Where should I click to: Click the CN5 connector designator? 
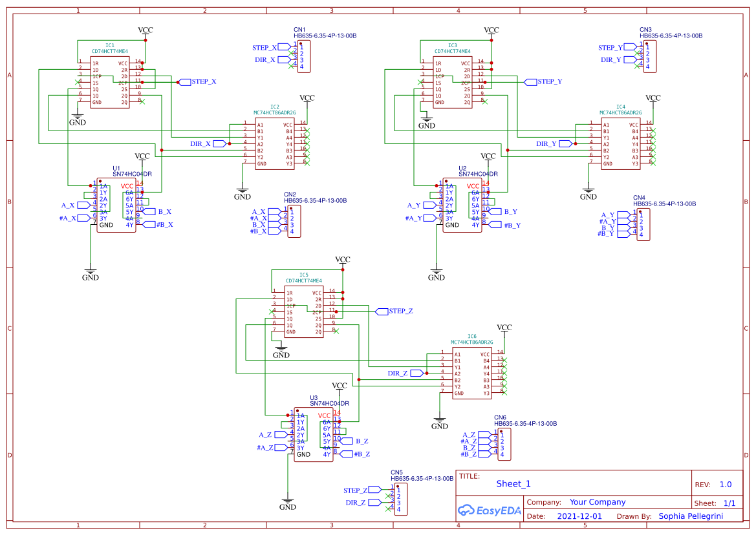396,472
